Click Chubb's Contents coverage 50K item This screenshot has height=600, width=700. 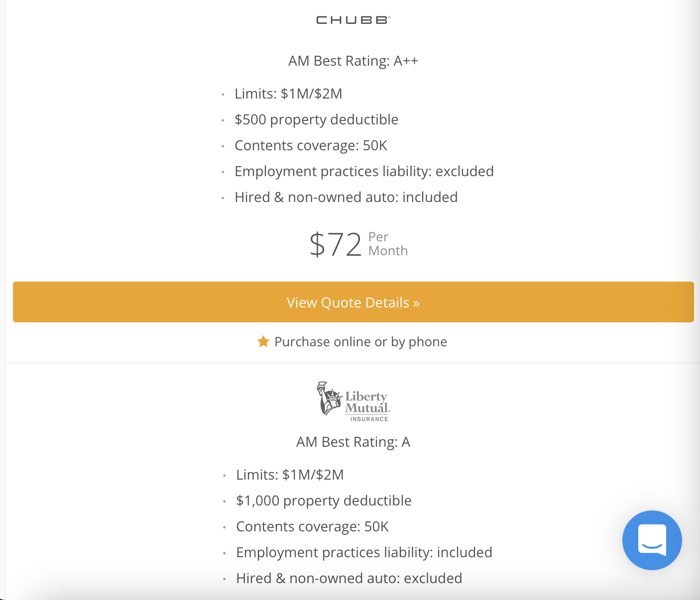311,145
